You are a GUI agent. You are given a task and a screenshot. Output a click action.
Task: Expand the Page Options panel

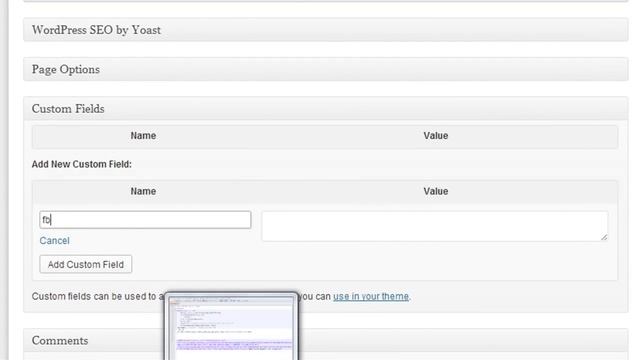click(x=325, y=69)
